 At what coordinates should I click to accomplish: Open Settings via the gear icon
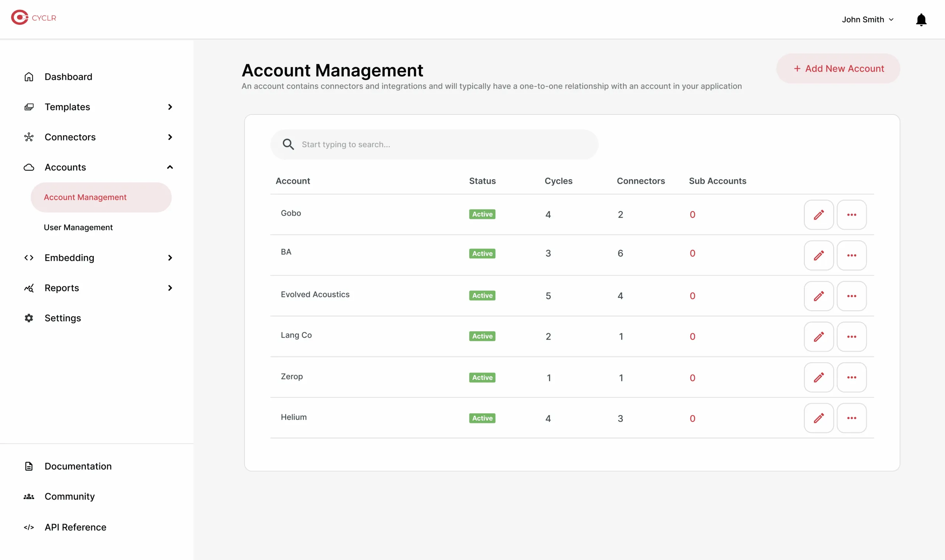29,318
